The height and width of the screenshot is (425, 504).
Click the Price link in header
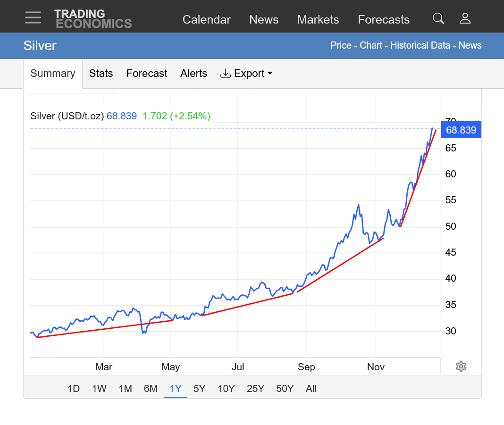341,46
